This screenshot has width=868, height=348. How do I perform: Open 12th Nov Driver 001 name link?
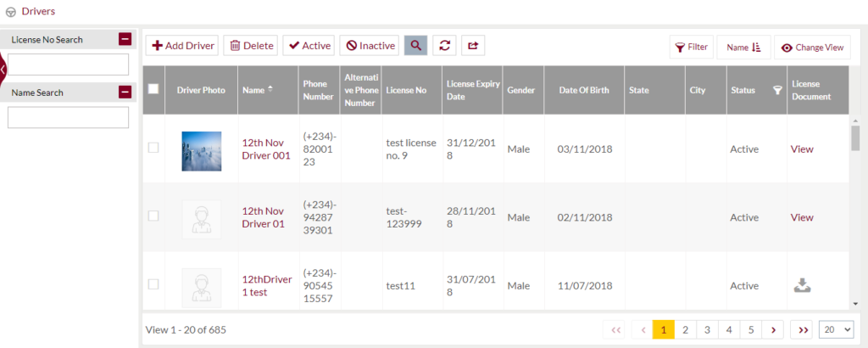point(265,149)
